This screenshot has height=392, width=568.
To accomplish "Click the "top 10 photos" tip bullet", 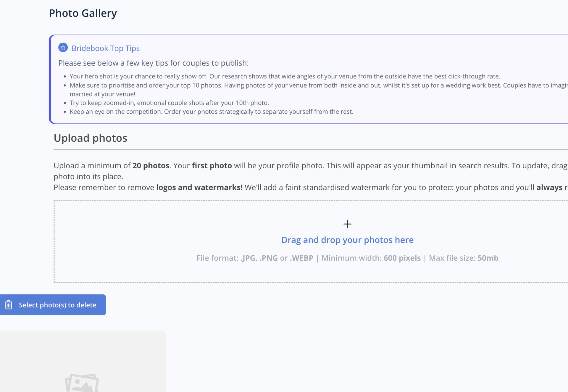I will [318, 86].
